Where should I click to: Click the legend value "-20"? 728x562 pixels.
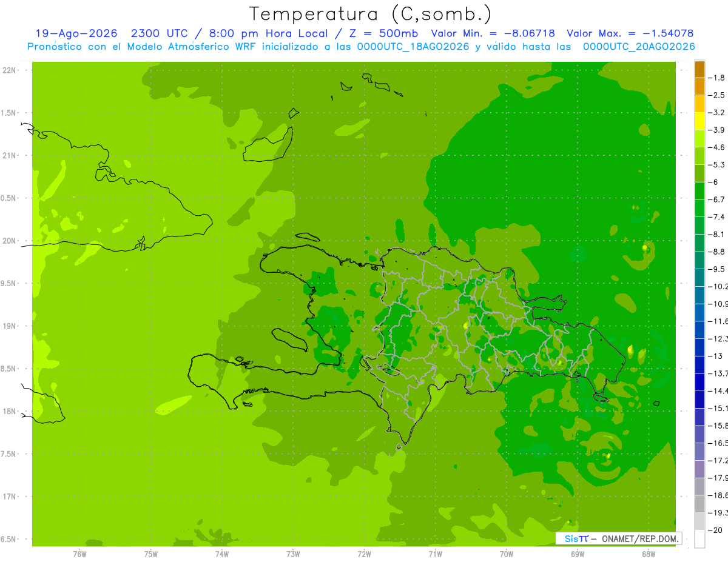pyautogui.click(x=715, y=530)
